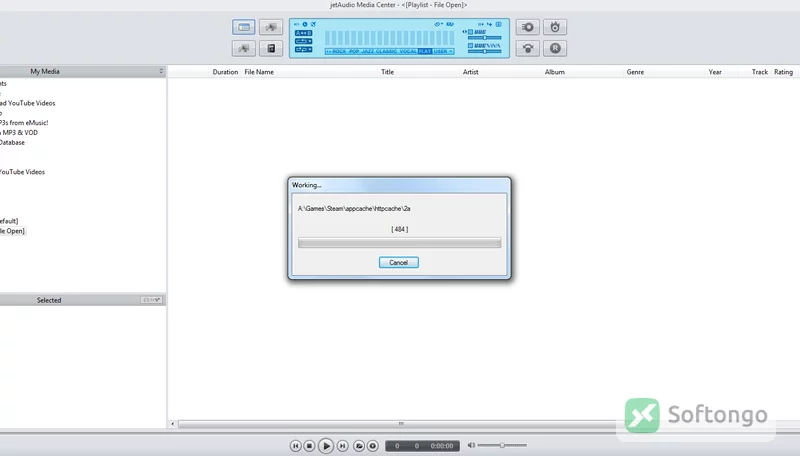Enable the BBE ViVA checkbox
The height and width of the screenshot is (456, 800).
click(470, 45)
